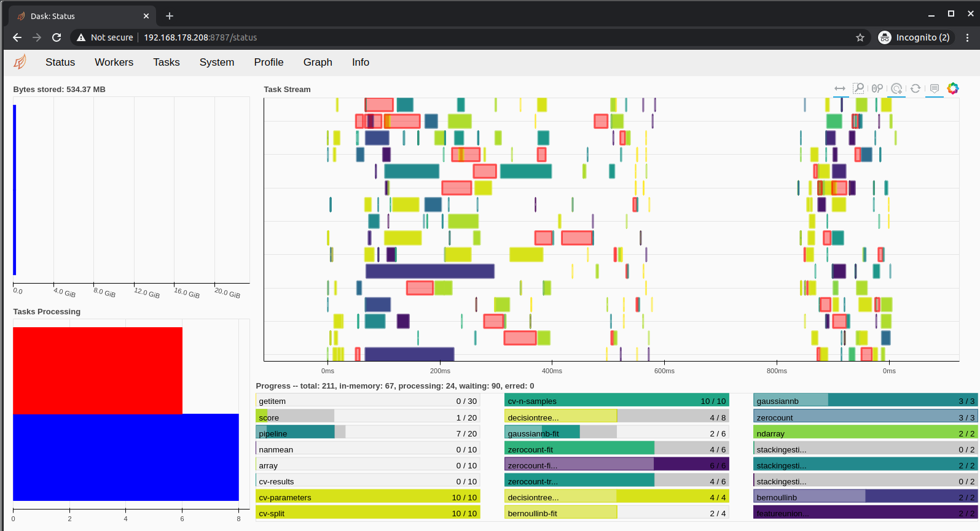The width and height of the screenshot is (980, 531).
Task: Click the cv-n-samples progress bar
Action: [617, 401]
